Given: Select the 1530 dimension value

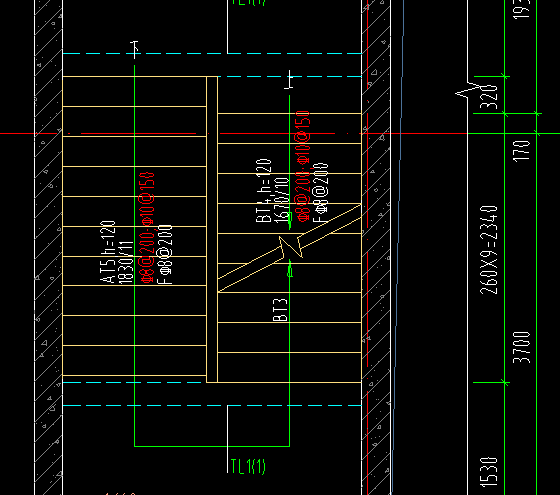Looking at the screenshot, I should pyautogui.click(x=489, y=472).
